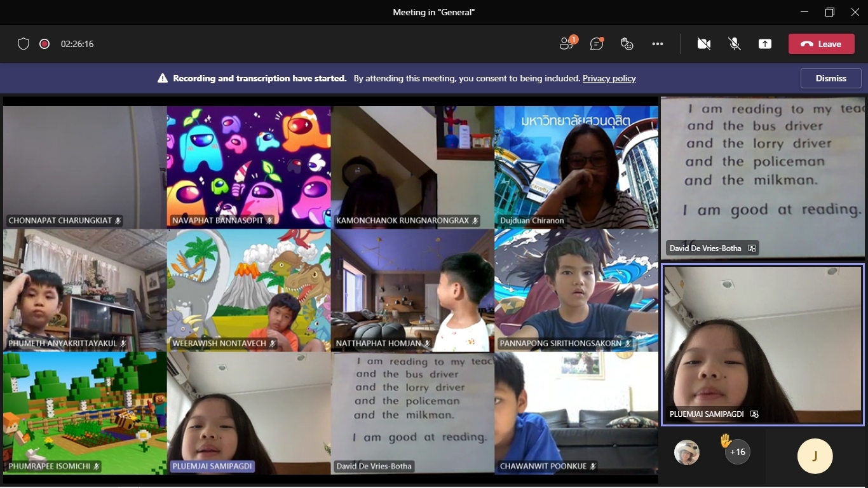This screenshot has width=868, height=488.
Task: Click the shield security icon
Action: coord(24,44)
